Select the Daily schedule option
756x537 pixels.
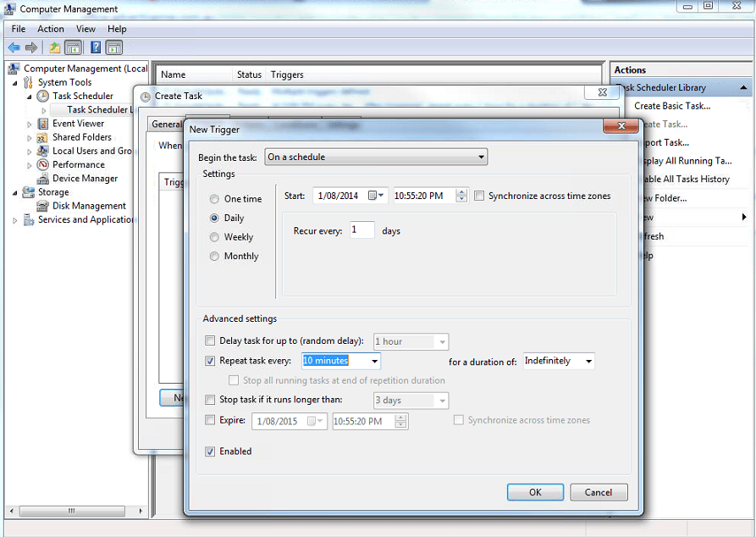[x=214, y=218]
